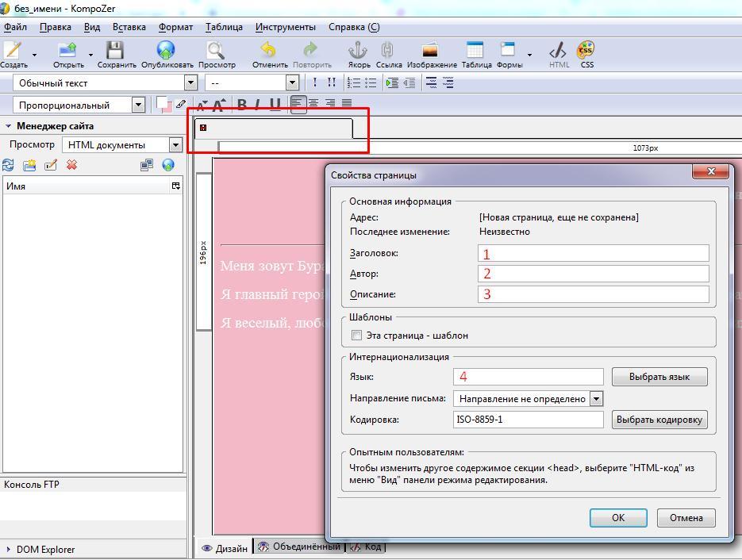This screenshot has width=742, height=560.
Task: Click the Таблица insert table icon
Action: [x=475, y=50]
